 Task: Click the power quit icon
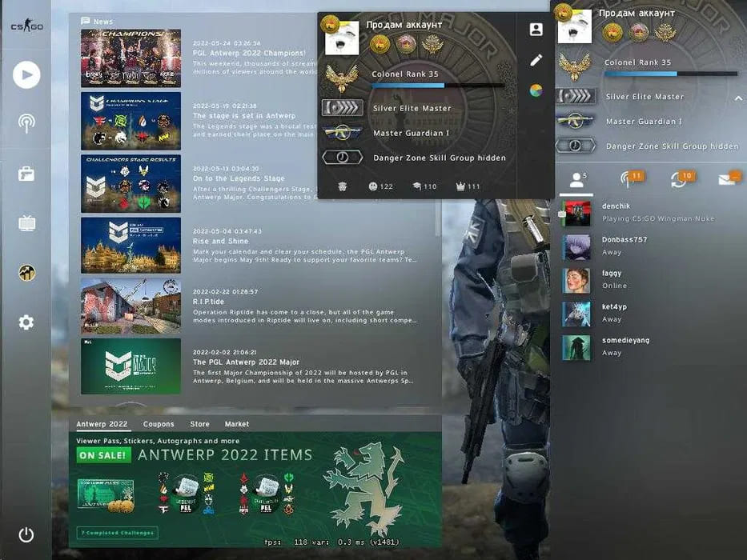(x=26, y=534)
